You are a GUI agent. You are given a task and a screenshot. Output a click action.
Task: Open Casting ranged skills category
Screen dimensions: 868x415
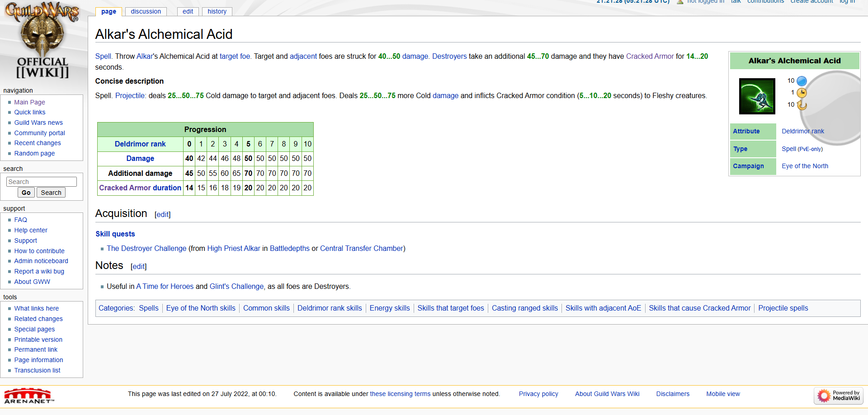525,308
